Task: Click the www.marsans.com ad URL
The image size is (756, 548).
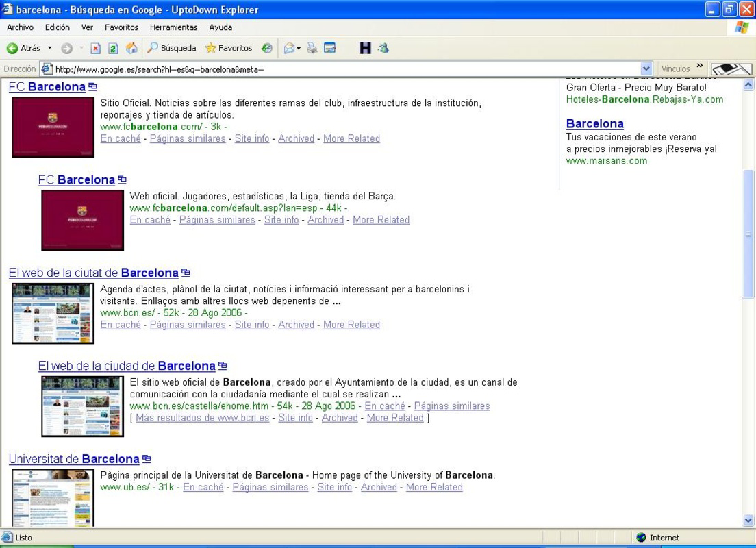Action: click(x=607, y=161)
